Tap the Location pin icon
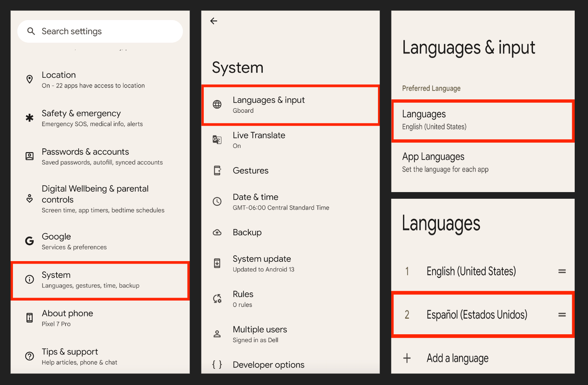This screenshot has height=385, width=588. 29,79
